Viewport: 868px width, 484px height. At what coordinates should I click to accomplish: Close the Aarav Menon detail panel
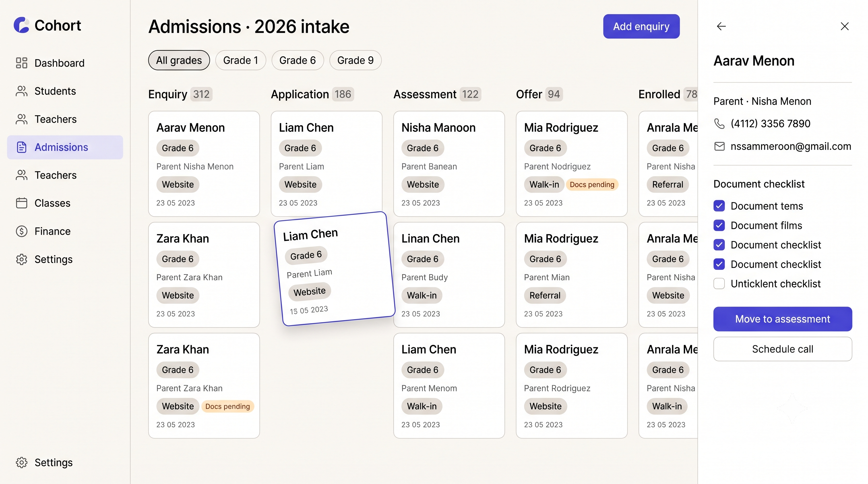[844, 26]
